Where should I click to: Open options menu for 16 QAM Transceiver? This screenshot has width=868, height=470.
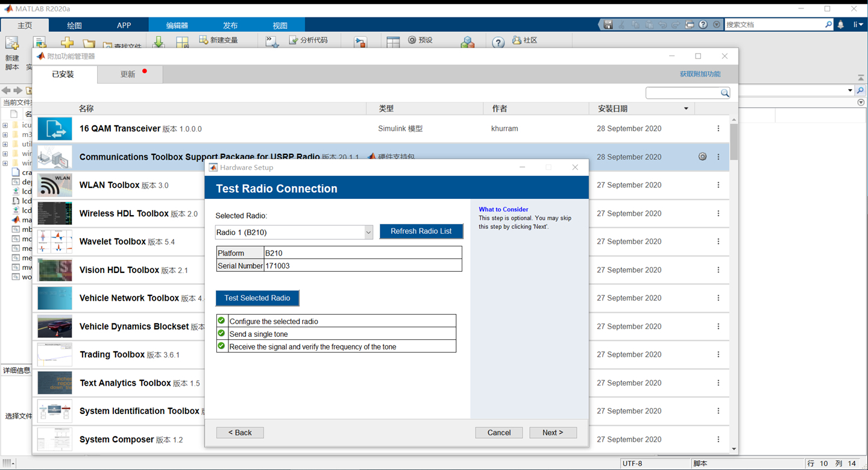pyautogui.click(x=718, y=128)
